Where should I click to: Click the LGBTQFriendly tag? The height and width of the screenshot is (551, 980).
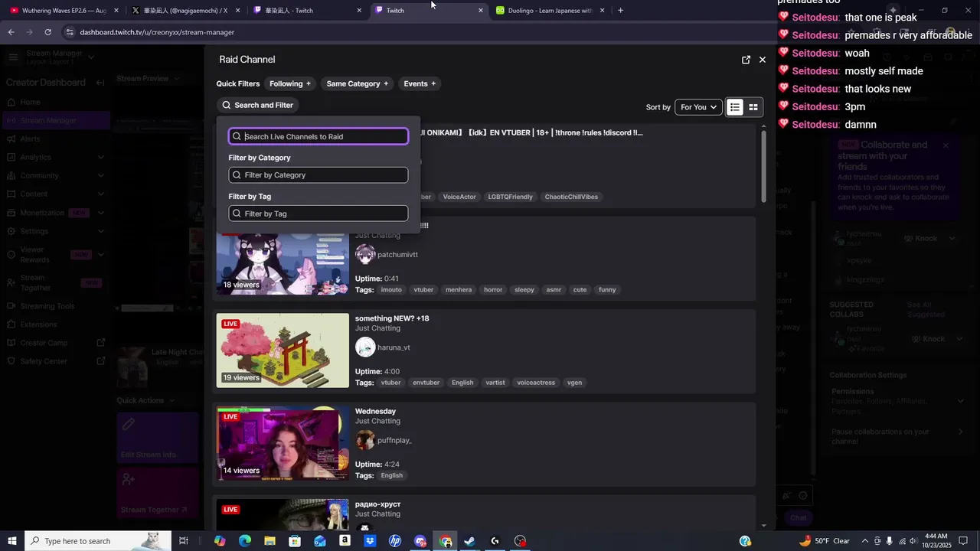pyautogui.click(x=510, y=197)
